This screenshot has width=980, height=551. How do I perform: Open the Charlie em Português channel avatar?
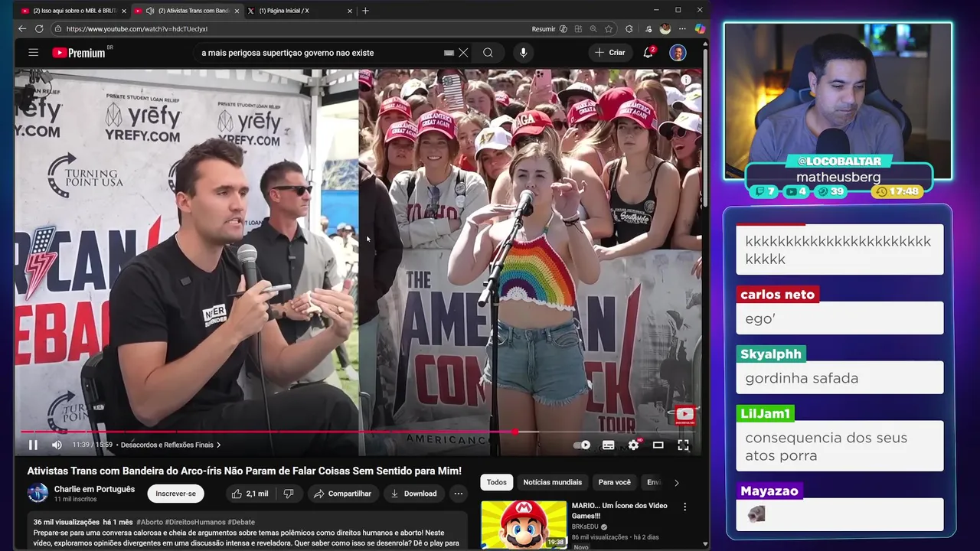click(38, 494)
